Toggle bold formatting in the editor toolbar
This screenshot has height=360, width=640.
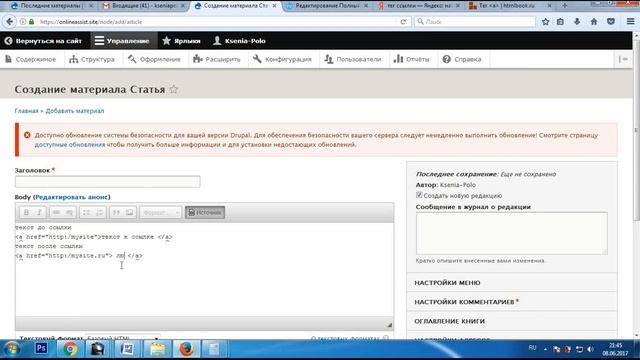(27, 212)
